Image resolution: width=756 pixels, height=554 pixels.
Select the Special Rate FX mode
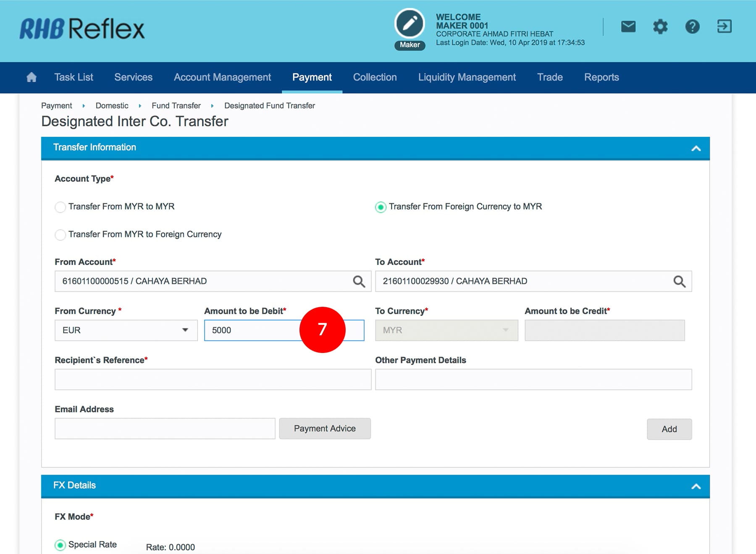60,545
